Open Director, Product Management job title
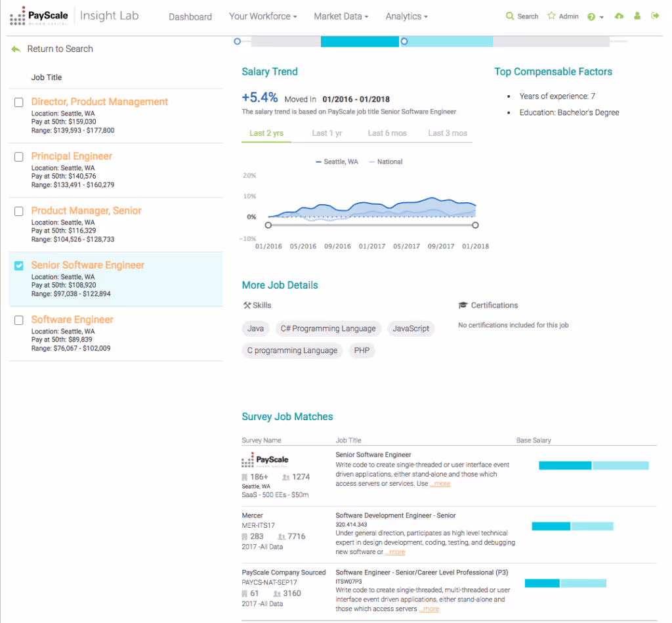Image resolution: width=672 pixels, height=623 pixels. point(100,102)
